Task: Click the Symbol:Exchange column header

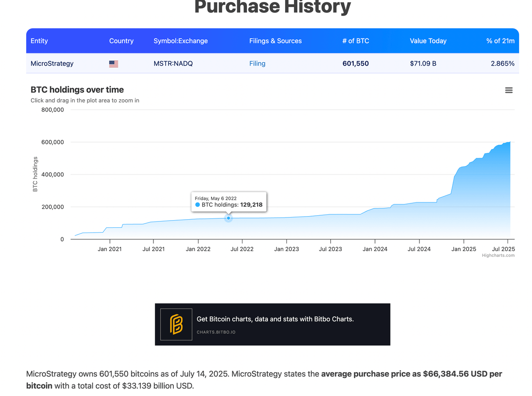Action: pos(180,41)
